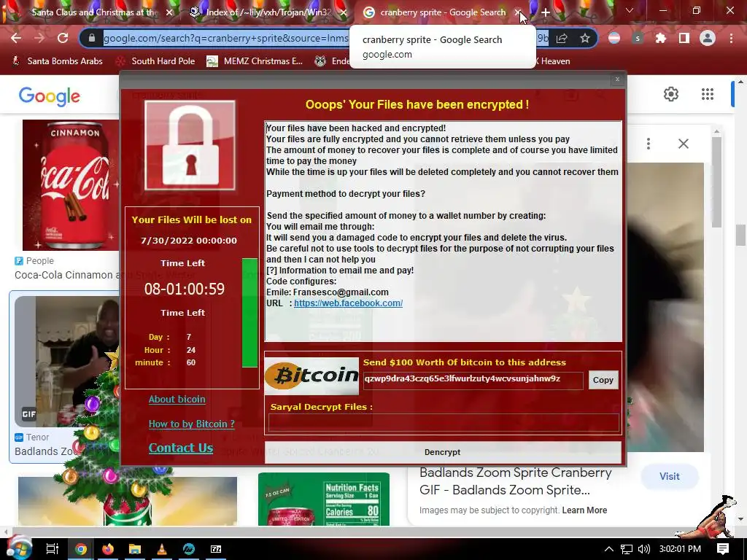Open the volume tray icon

pos(643,549)
